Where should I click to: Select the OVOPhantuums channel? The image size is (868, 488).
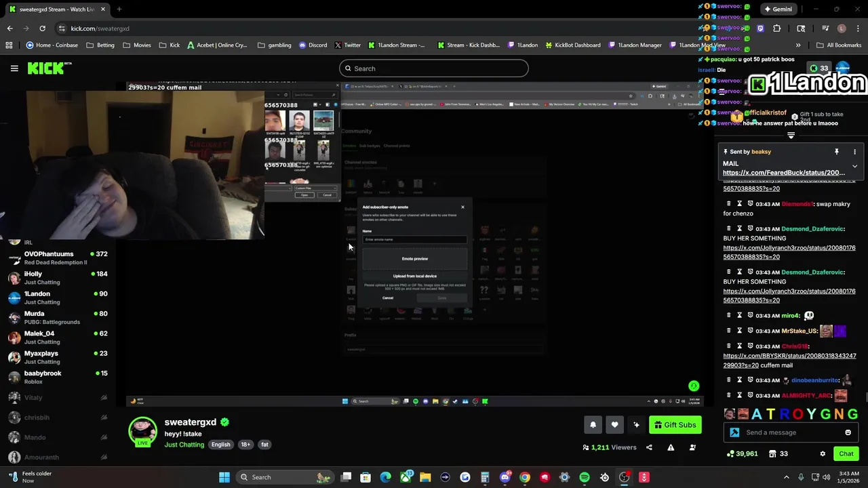(58, 258)
